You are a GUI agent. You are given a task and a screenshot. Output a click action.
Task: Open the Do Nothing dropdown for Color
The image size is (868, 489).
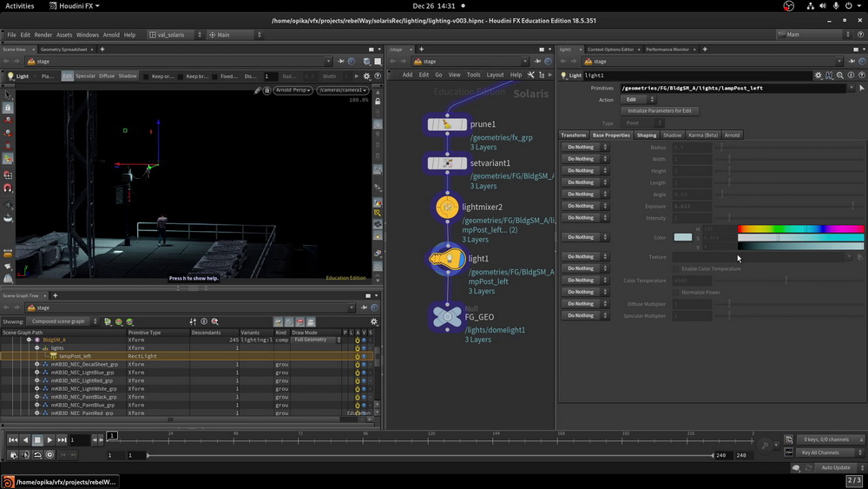tap(586, 237)
